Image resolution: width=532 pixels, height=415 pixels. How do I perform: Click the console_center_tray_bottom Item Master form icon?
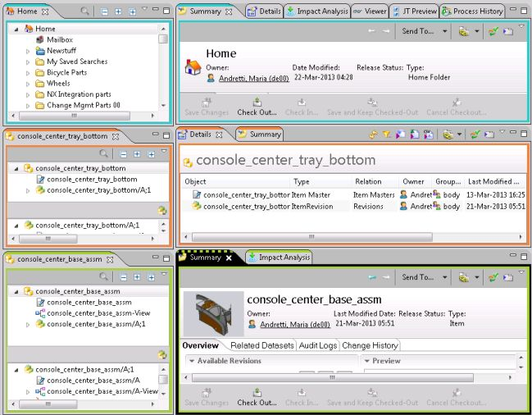pyautogui.click(x=40, y=179)
